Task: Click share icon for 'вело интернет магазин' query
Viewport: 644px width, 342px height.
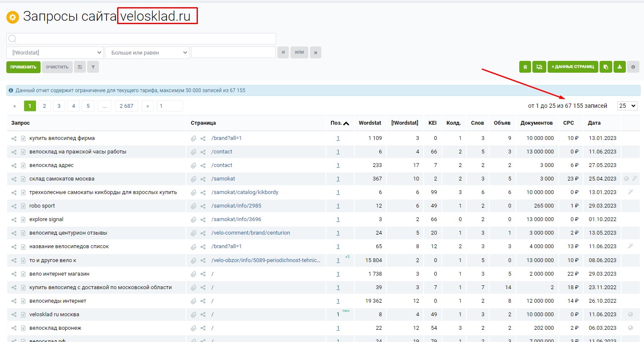Action: click(x=14, y=274)
